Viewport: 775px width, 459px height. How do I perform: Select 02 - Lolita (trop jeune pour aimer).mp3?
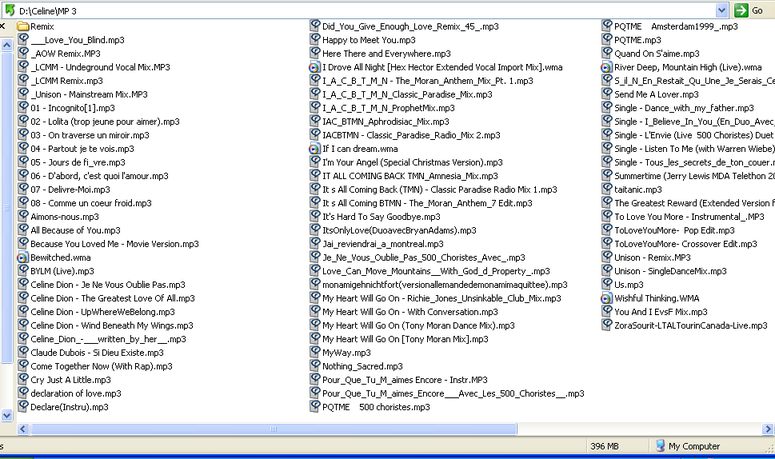tap(105, 122)
